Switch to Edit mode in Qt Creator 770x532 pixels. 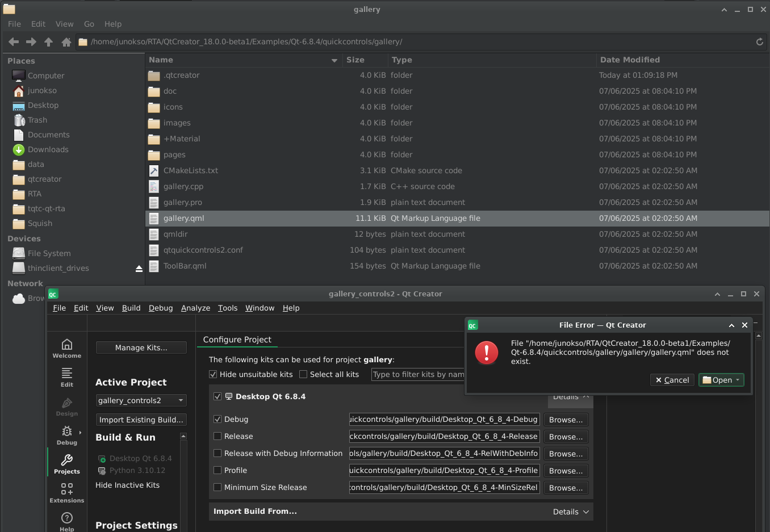(67, 377)
